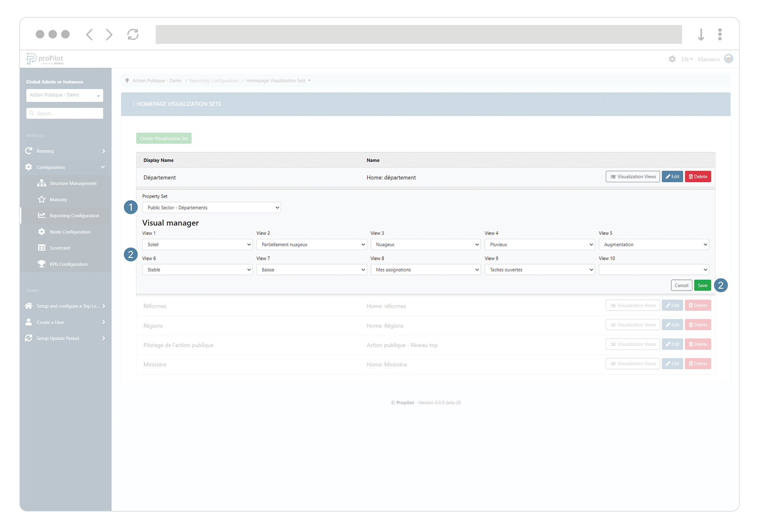Click the browser reload icon
Viewport: 759px width, 532px height.
tap(133, 35)
